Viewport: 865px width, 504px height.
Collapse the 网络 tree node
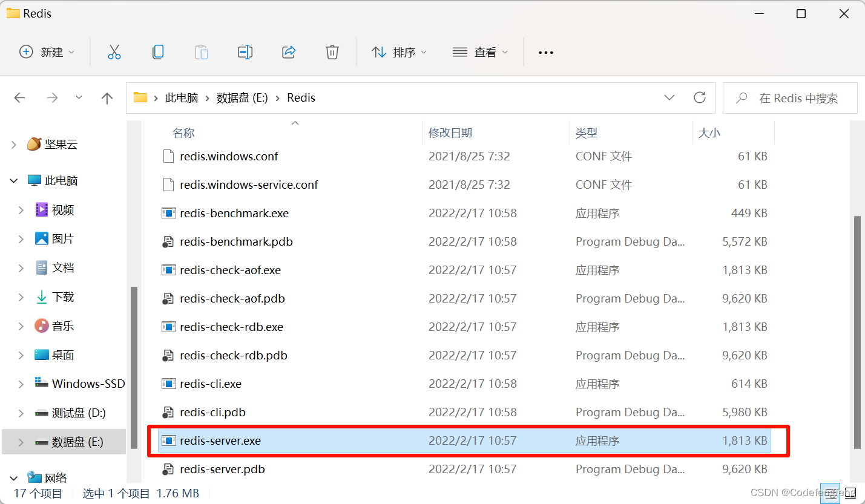(14, 478)
